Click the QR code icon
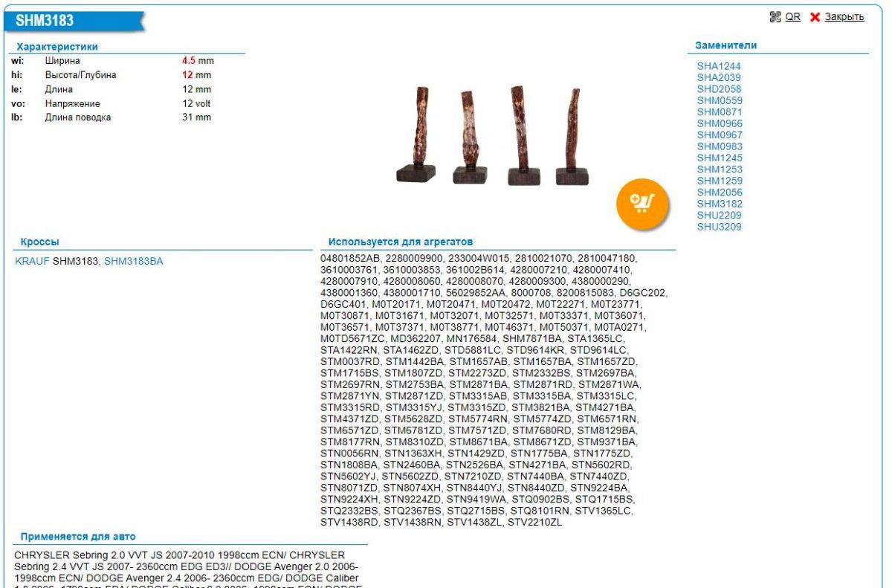892x588 pixels. point(776,17)
